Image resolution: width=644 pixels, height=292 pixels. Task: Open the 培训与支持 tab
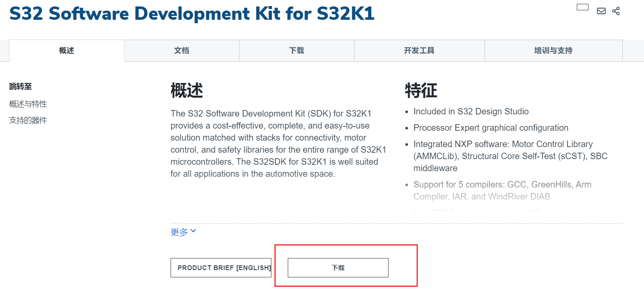click(x=553, y=50)
